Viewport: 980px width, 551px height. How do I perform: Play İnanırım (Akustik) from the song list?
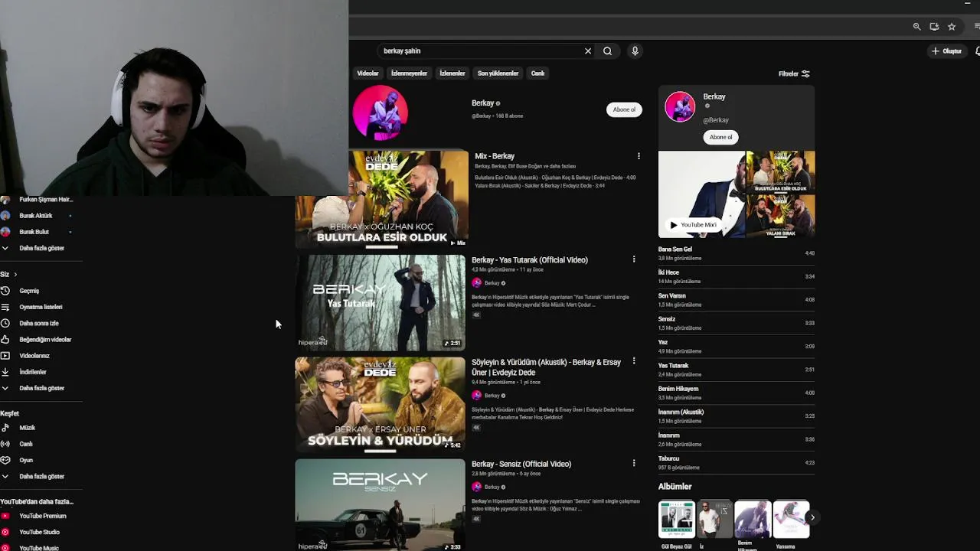737,416
